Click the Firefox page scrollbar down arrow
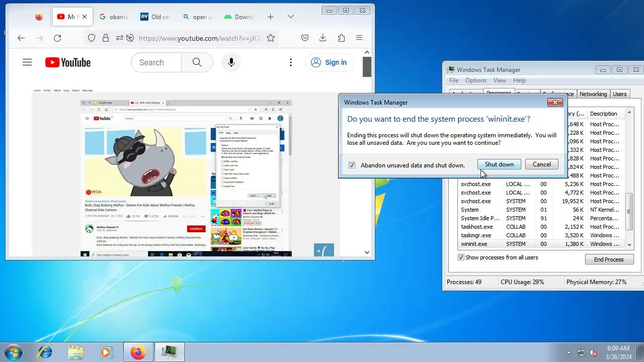This screenshot has height=362, width=644. coord(367,252)
